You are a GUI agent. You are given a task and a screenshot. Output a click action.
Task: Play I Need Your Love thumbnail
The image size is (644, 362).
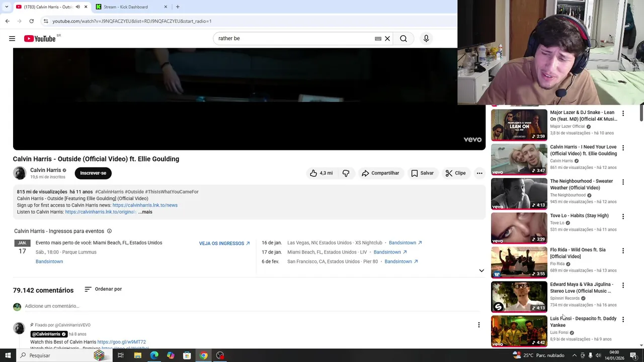pos(519,159)
